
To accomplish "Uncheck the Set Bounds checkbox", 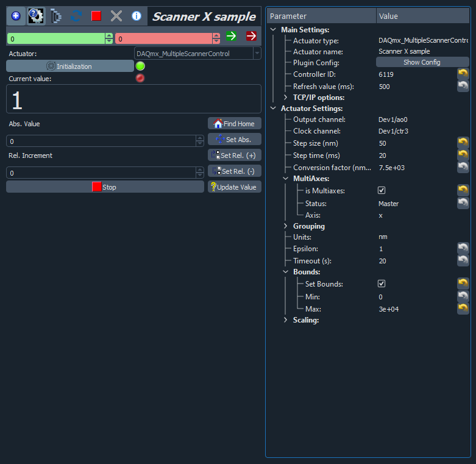I will click(x=382, y=284).
